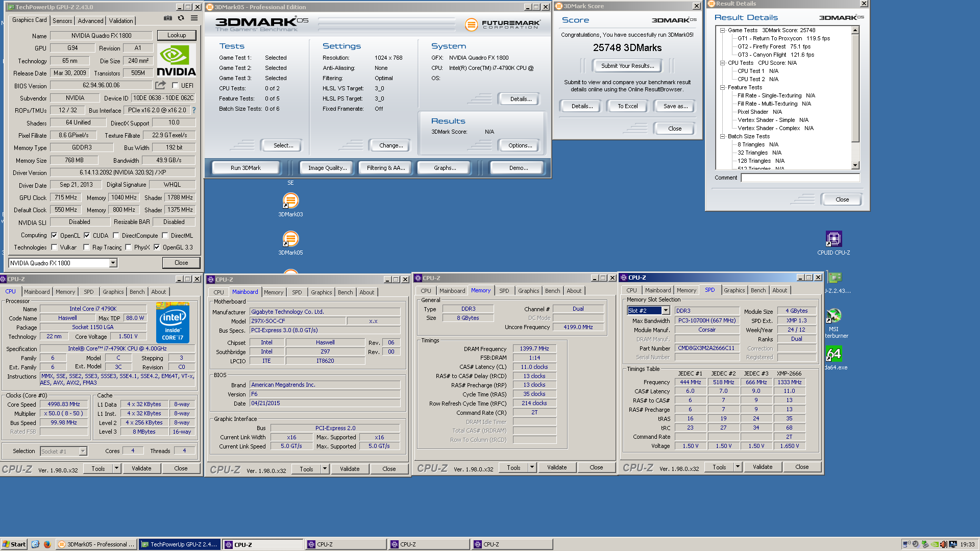This screenshot has height=551, width=980.
Task: Toggle the UEFI checkbox in GPU-Z
Action: point(175,86)
